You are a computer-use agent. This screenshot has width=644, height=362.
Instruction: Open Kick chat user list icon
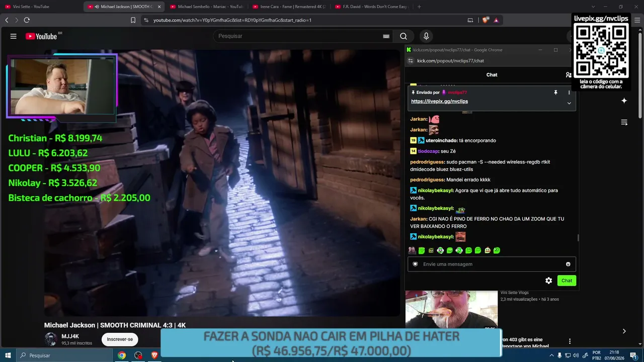569,74
